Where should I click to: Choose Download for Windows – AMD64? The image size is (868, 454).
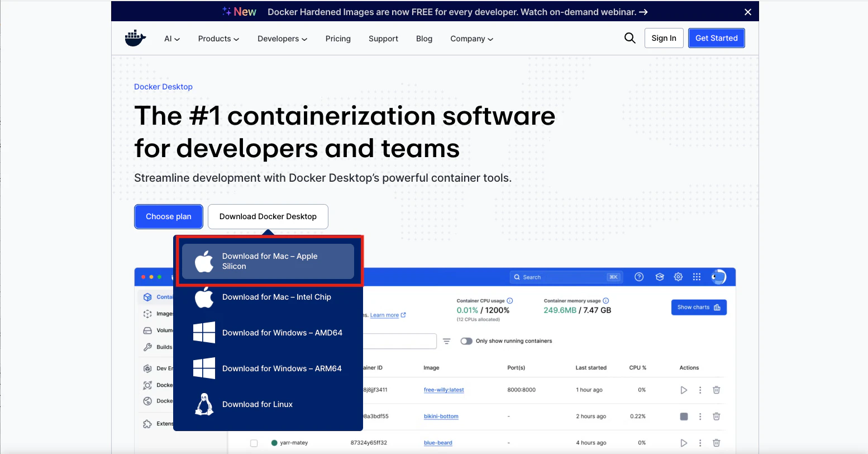(x=268, y=333)
